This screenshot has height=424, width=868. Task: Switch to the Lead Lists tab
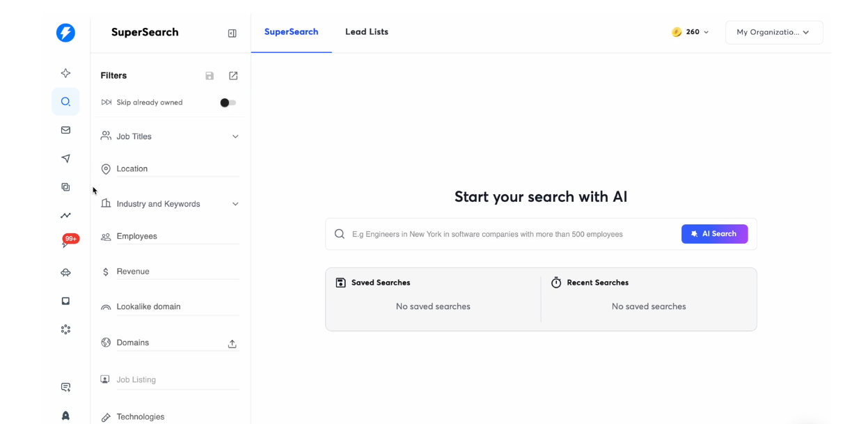click(x=367, y=32)
